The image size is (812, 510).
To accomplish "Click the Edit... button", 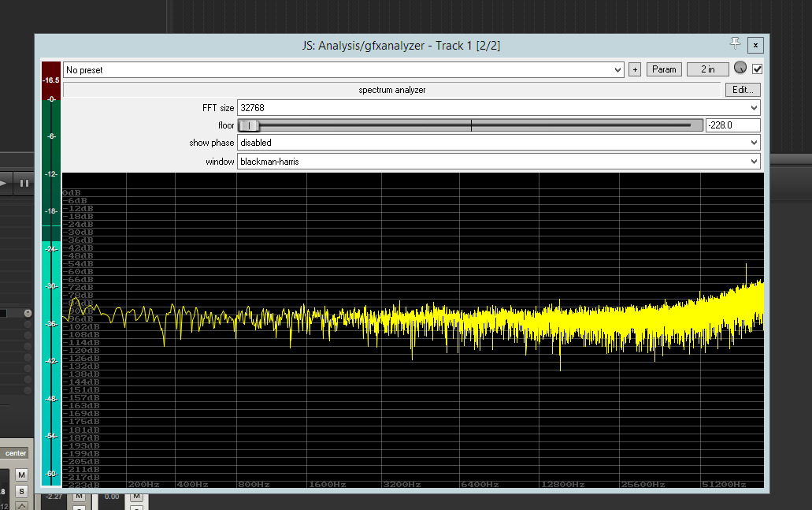I will point(743,90).
